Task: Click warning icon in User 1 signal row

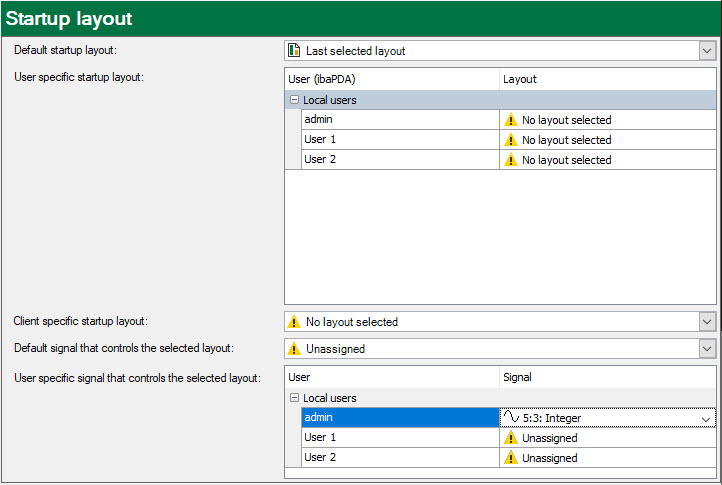Action: tap(511, 438)
